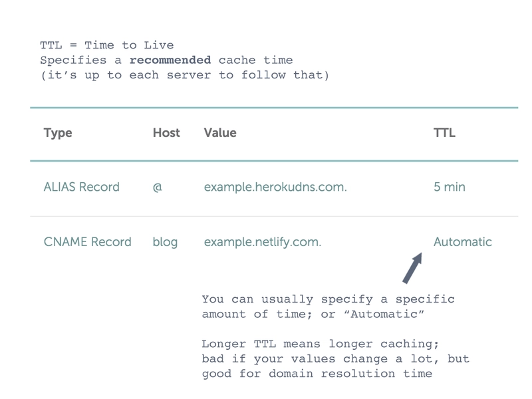Select the 5 min TTL value
This screenshot has width=532, height=399.
[x=450, y=187]
